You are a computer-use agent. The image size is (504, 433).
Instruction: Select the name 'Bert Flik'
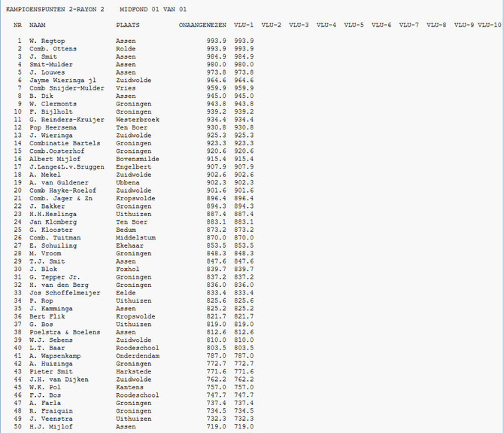pyautogui.click(x=47, y=316)
